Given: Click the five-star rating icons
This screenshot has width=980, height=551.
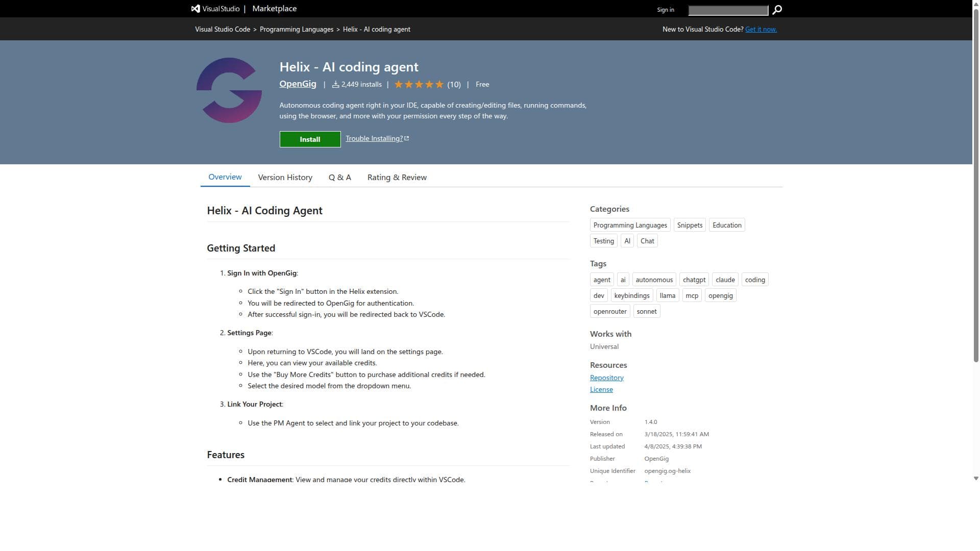Looking at the screenshot, I should [x=419, y=85].
